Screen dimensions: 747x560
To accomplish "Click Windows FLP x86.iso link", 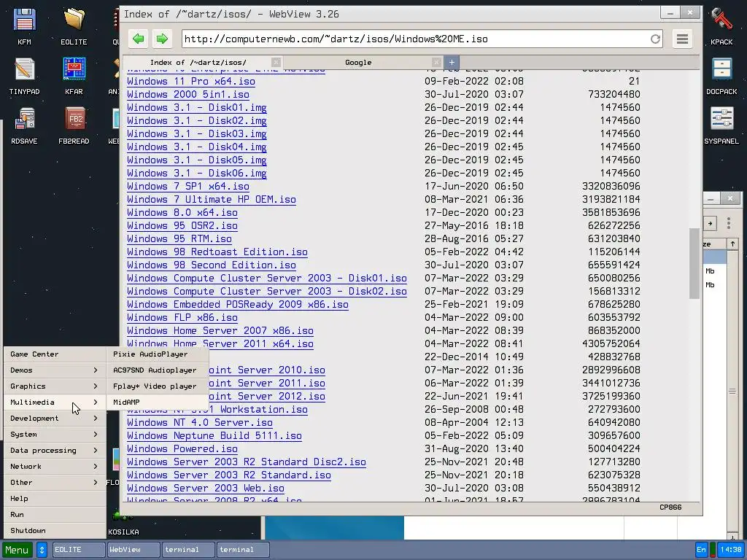I will tap(182, 318).
